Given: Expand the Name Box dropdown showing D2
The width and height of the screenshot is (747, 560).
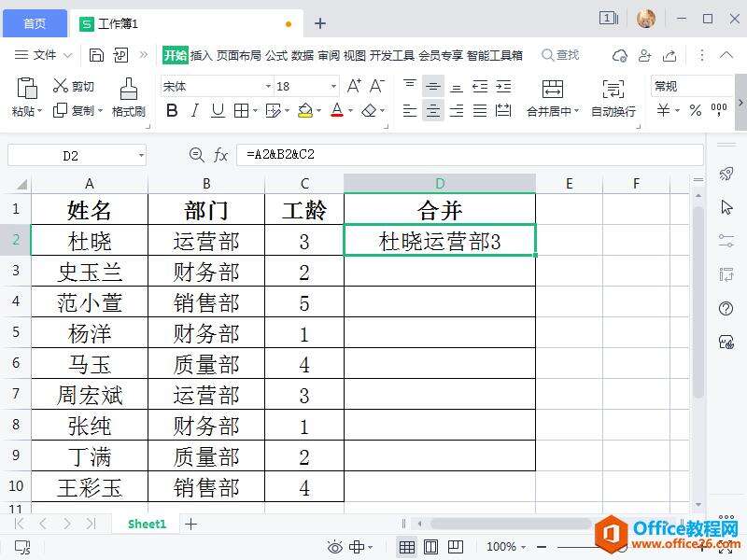Looking at the screenshot, I should (140, 156).
